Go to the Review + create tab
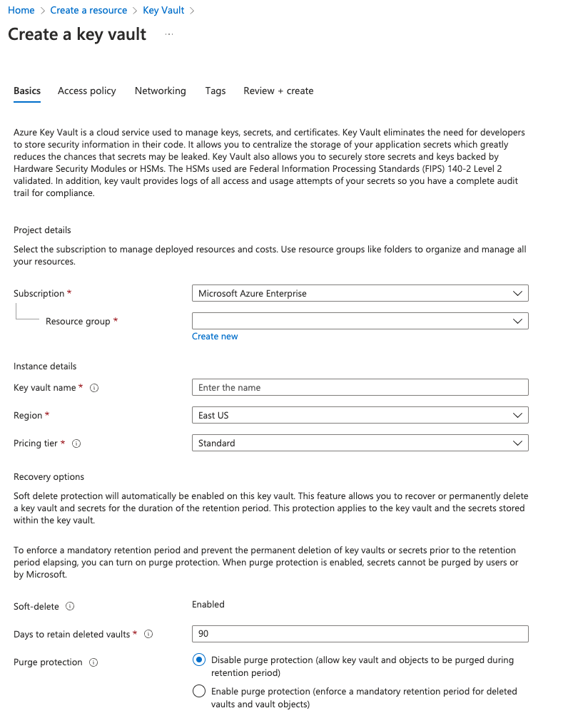Image resolution: width=563 pixels, height=728 pixels. (278, 91)
